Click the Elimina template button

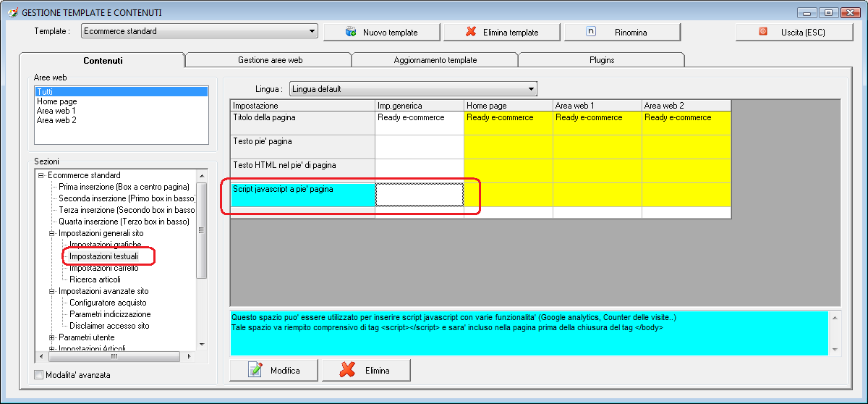coord(501,32)
